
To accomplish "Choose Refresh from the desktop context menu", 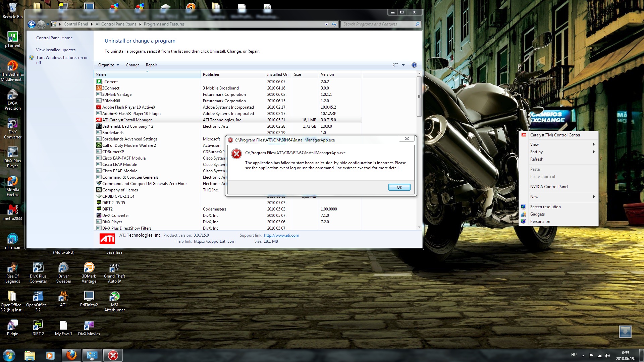I will coord(558,159).
